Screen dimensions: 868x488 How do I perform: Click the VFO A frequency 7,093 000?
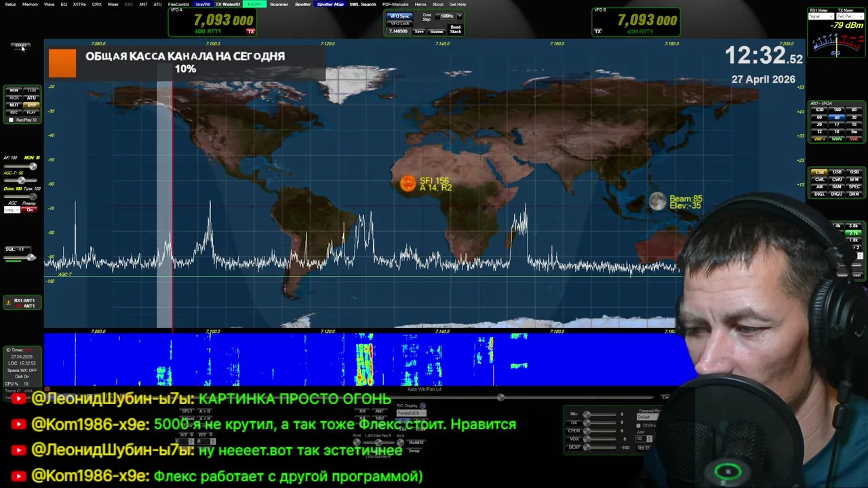click(223, 20)
